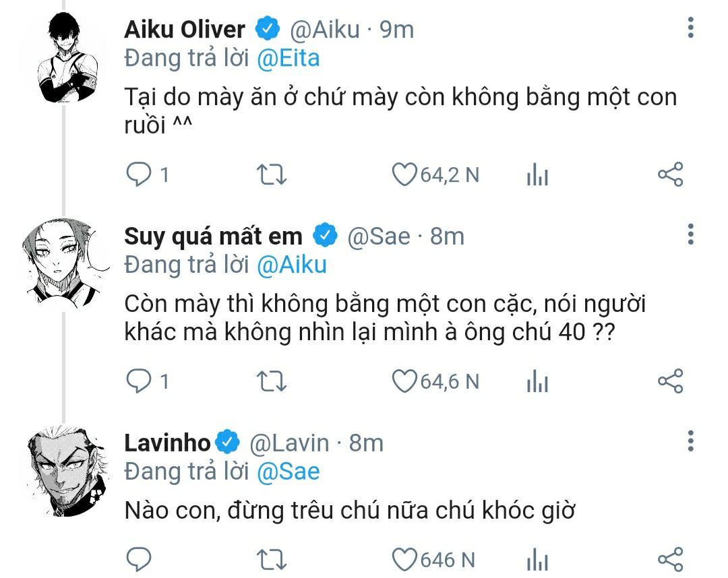This screenshot has height=578, width=728.
Task: Reply to Lavinho's tweet
Action: point(139,559)
